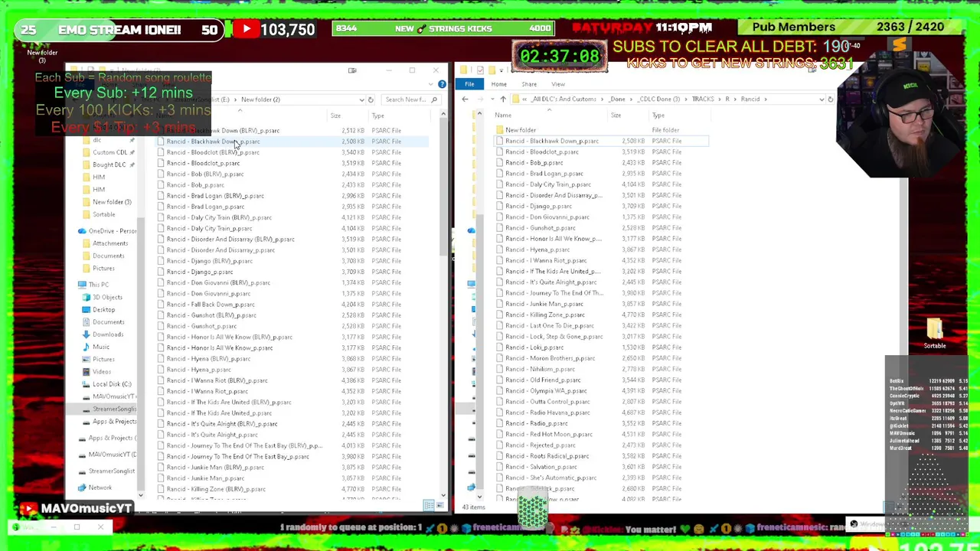Select This PC in left navigation pane
Viewport: 980px width, 551px height.
tap(93, 285)
